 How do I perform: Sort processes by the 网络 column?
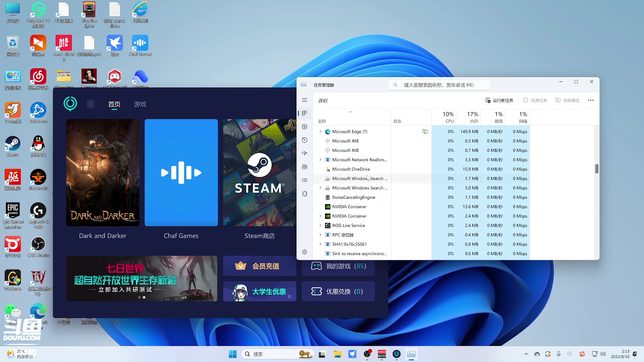pyautogui.click(x=517, y=117)
